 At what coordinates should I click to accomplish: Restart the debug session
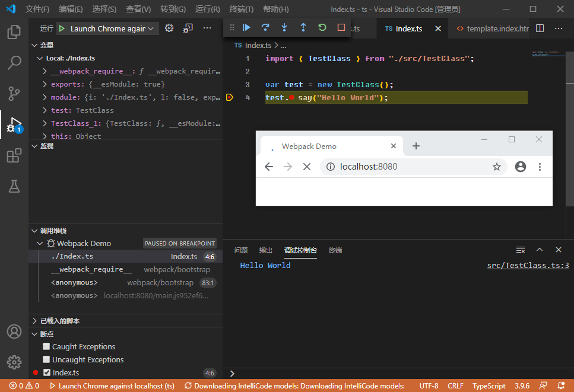pos(322,27)
